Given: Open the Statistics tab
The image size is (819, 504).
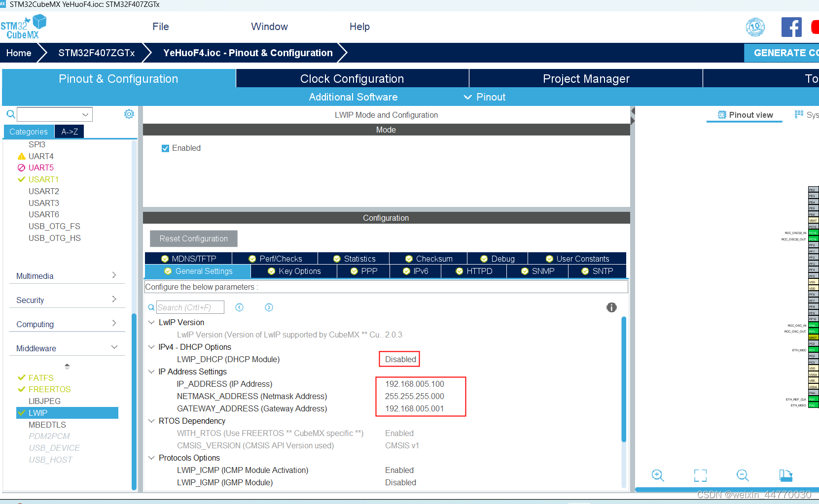Looking at the screenshot, I should click(354, 259).
